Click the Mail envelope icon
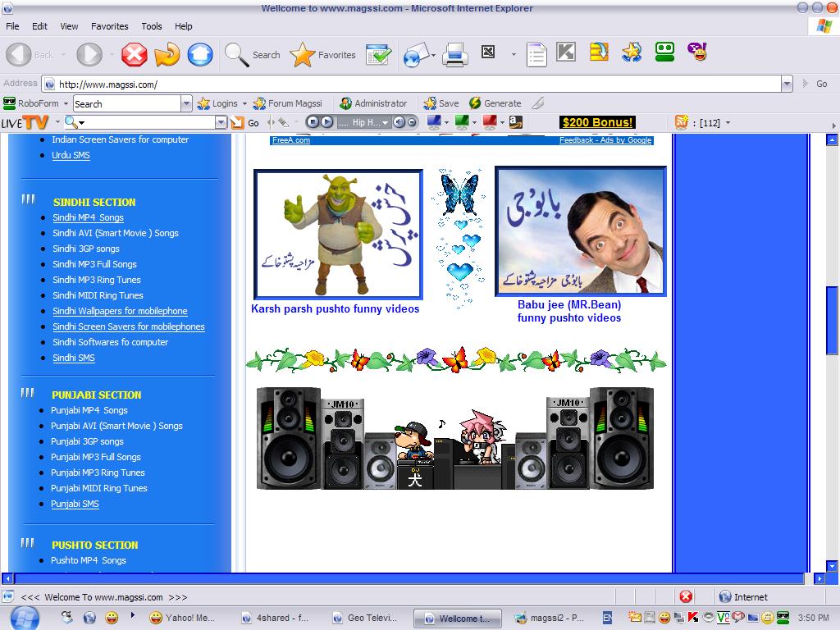840x630 pixels. [x=417, y=55]
